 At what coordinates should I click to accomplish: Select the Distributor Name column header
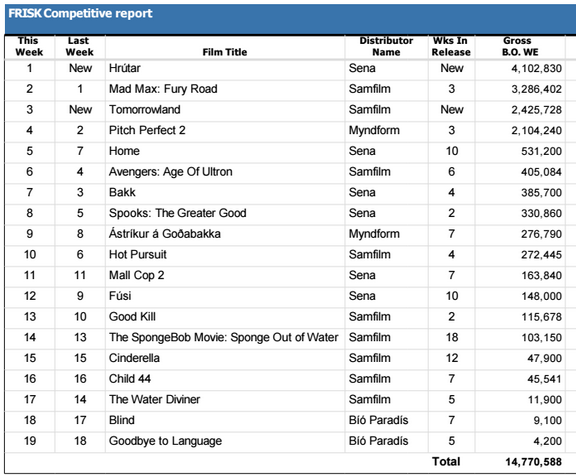tap(386, 46)
